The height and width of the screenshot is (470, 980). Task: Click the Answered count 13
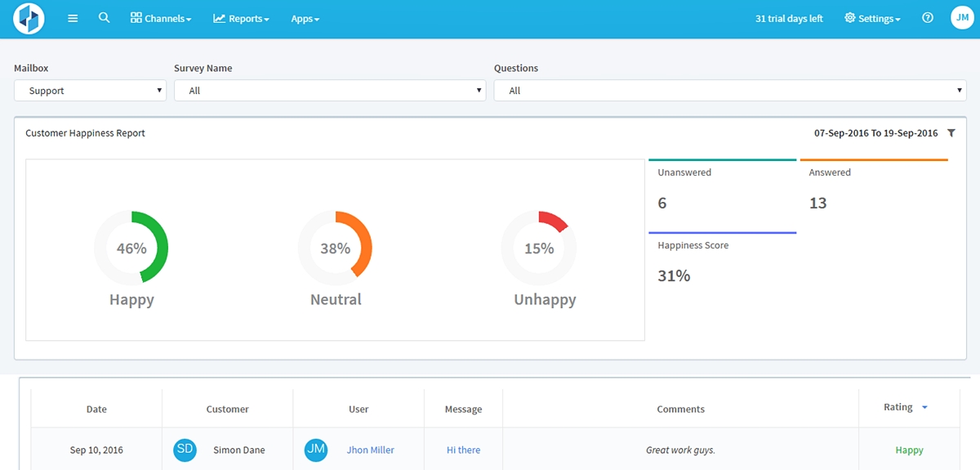818,203
